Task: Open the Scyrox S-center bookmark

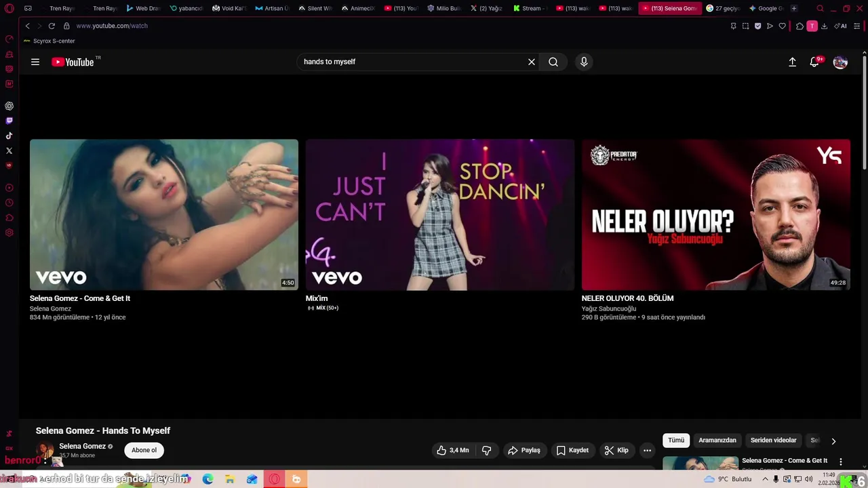Action: (50, 41)
